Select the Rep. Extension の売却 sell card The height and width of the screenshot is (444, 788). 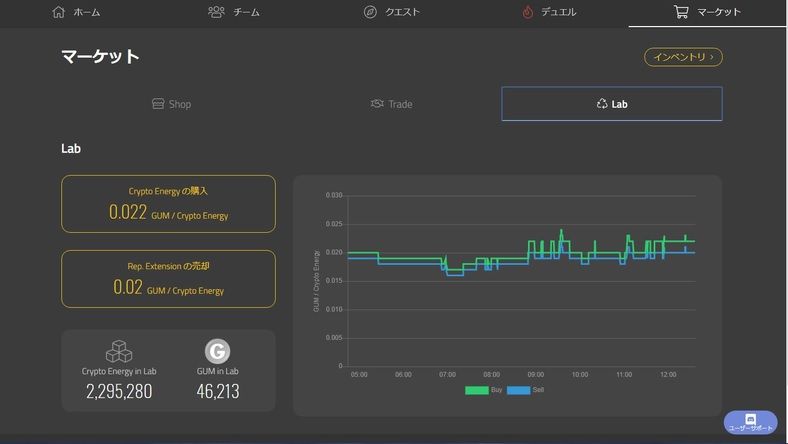click(x=168, y=279)
